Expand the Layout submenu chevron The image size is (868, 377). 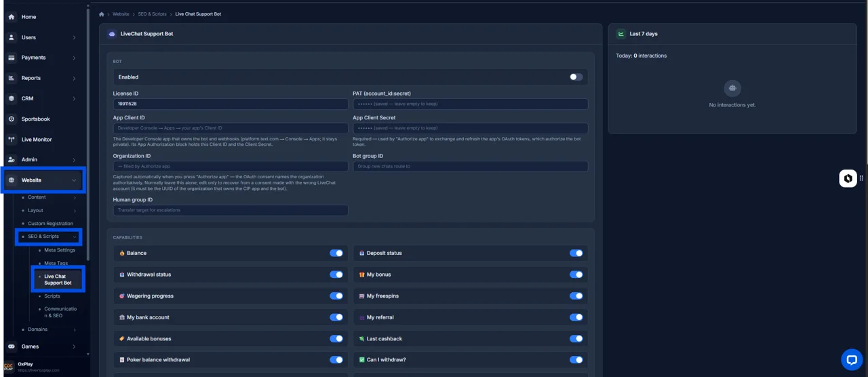[75, 210]
